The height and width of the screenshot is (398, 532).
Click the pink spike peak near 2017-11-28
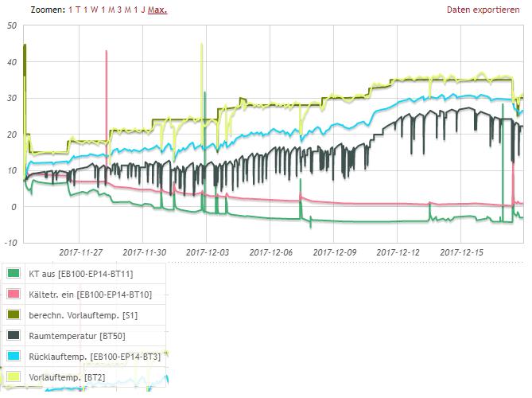coord(107,51)
